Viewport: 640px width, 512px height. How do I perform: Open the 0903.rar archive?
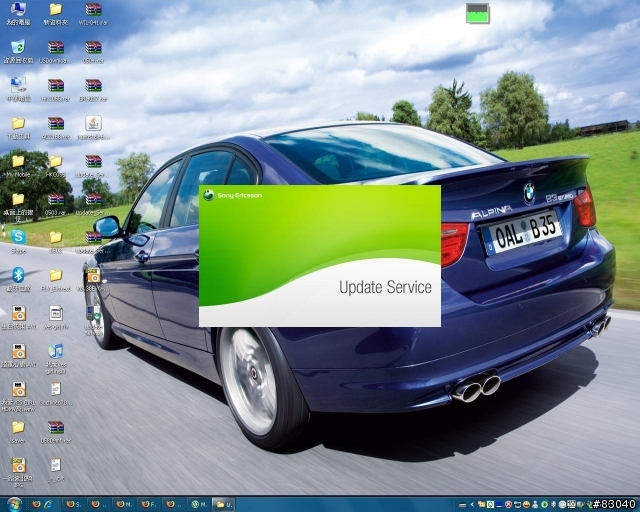[x=56, y=204]
